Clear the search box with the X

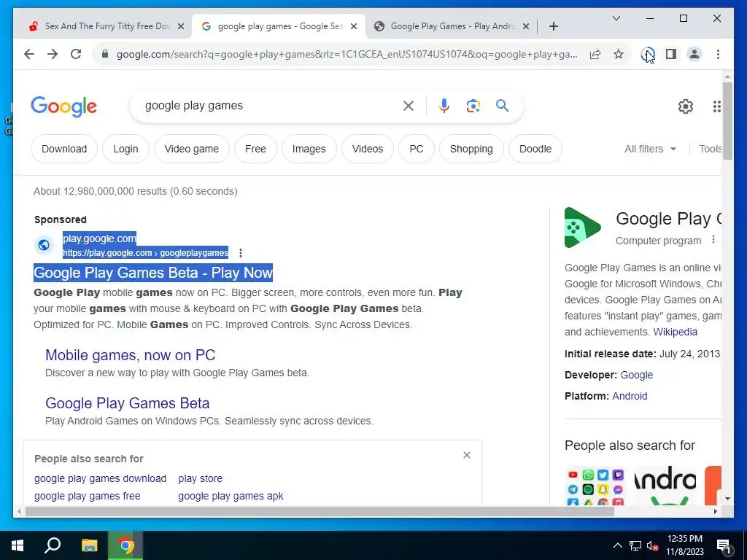(x=409, y=106)
